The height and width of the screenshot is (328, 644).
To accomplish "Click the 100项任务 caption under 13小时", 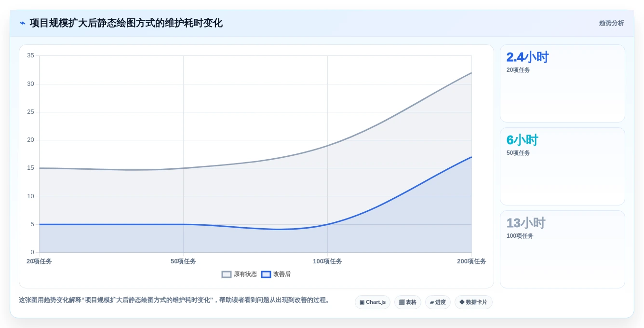I will [520, 236].
